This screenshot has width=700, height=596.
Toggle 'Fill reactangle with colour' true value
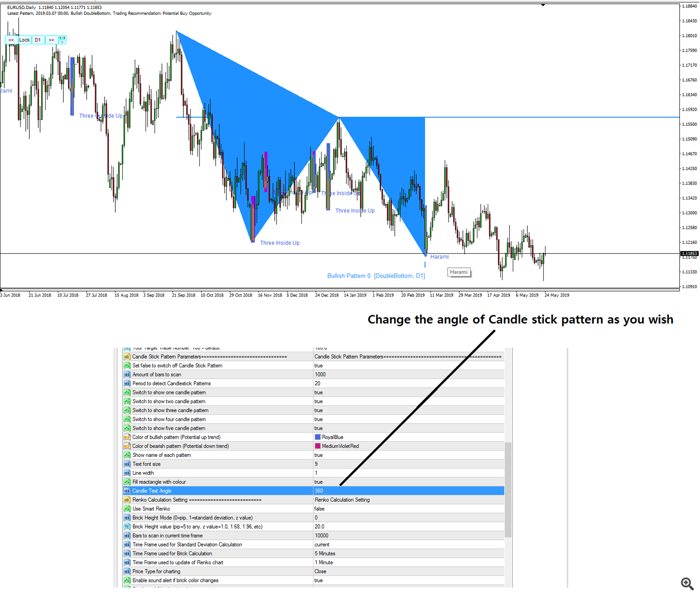[319, 482]
